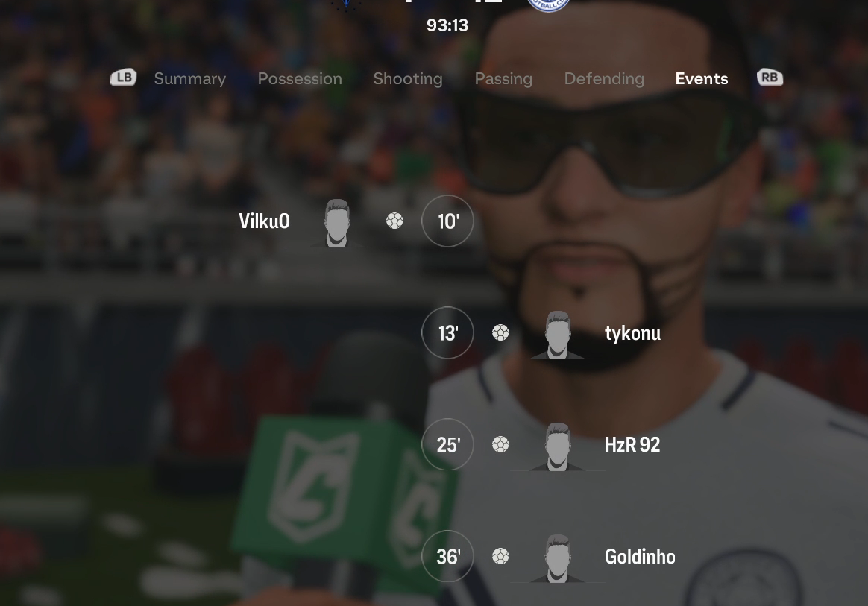Select tykonu's player avatar
This screenshot has width=868, height=606.
(558, 335)
